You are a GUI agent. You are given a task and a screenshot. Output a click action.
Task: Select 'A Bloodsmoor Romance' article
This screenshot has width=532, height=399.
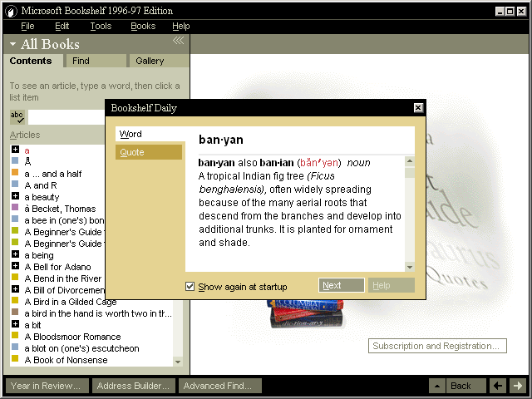[72, 337]
